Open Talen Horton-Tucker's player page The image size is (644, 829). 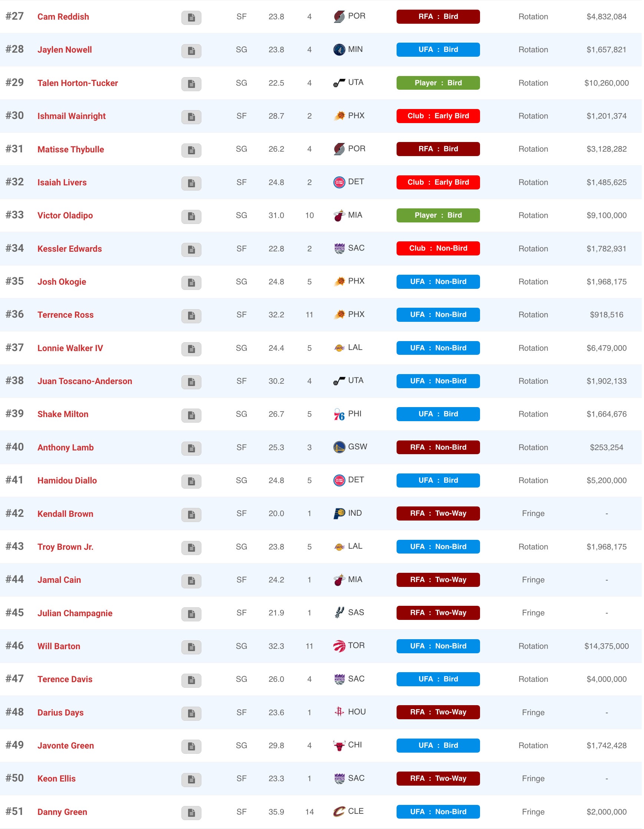78,83
